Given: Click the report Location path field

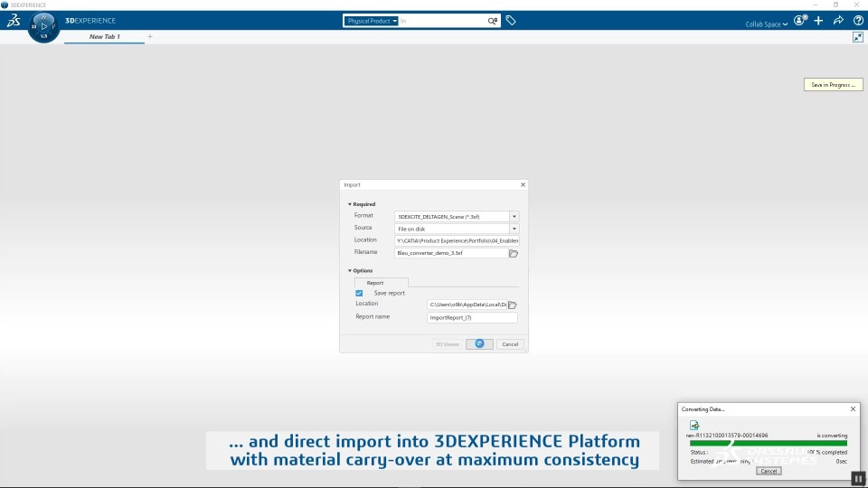Looking at the screenshot, I should tap(467, 305).
